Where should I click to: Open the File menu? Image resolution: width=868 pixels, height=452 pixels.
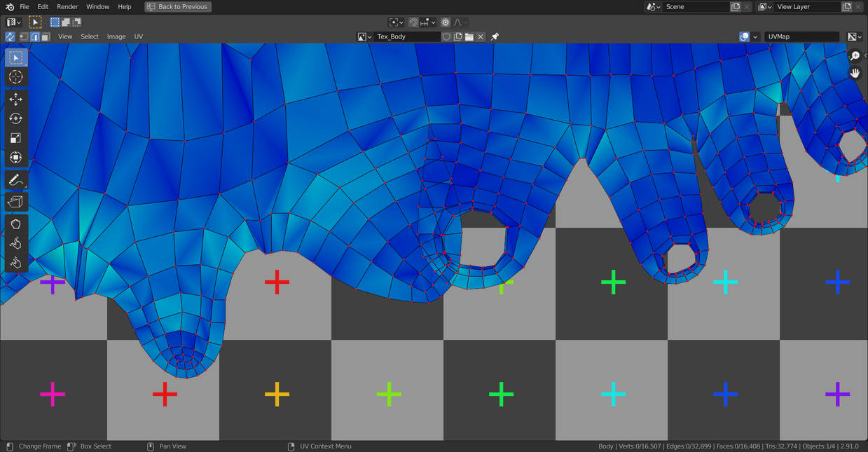pos(25,6)
